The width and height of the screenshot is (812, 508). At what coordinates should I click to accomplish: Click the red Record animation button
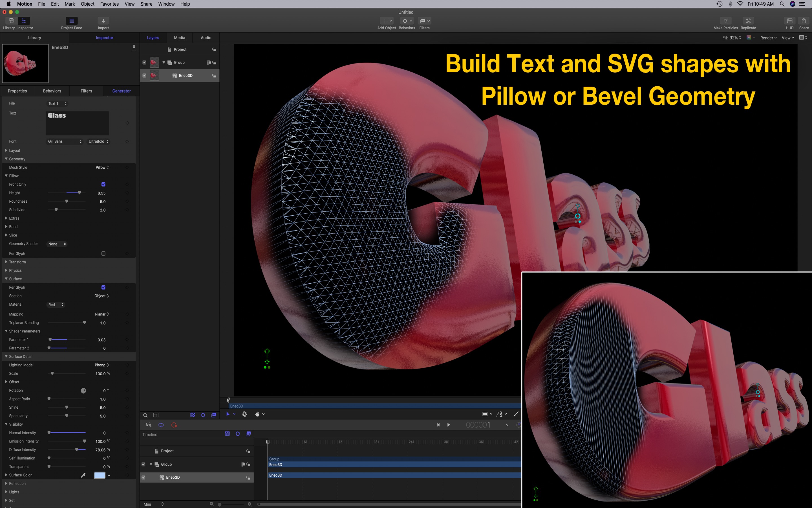pos(174,425)
